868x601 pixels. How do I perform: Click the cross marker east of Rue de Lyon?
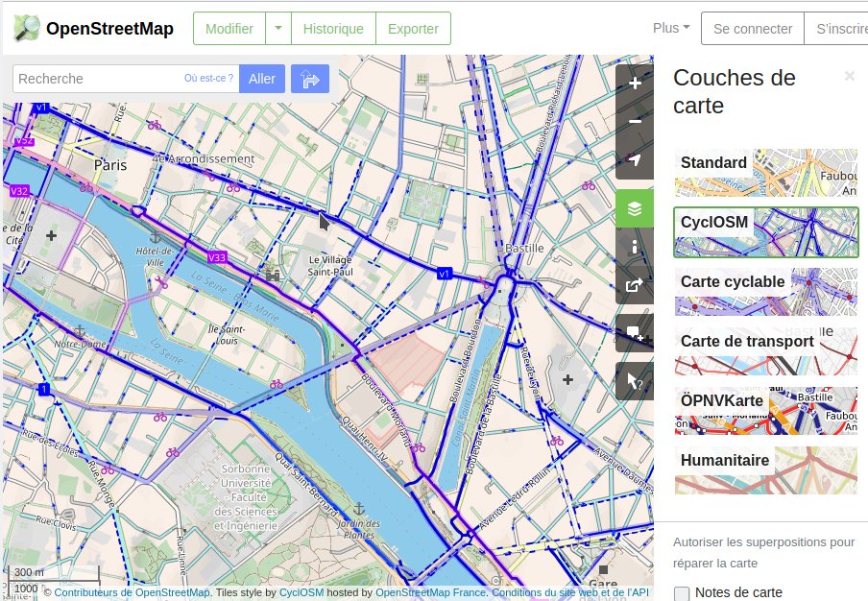click(x=567, y=379)
